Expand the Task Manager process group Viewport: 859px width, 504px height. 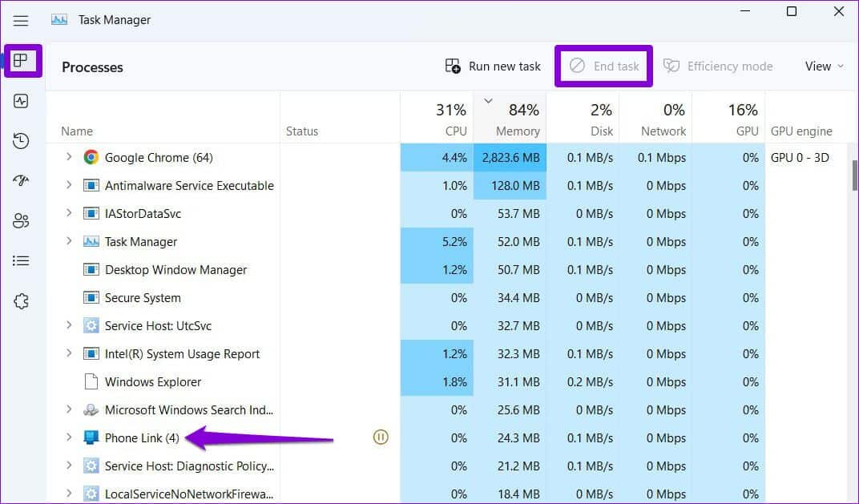click(x=69, y=241)
